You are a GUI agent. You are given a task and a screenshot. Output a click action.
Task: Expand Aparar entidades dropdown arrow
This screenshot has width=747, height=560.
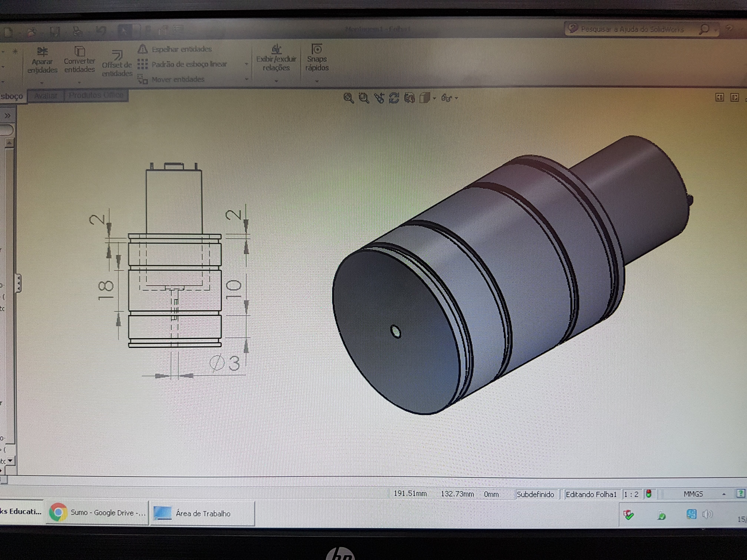tap(42, 83)
